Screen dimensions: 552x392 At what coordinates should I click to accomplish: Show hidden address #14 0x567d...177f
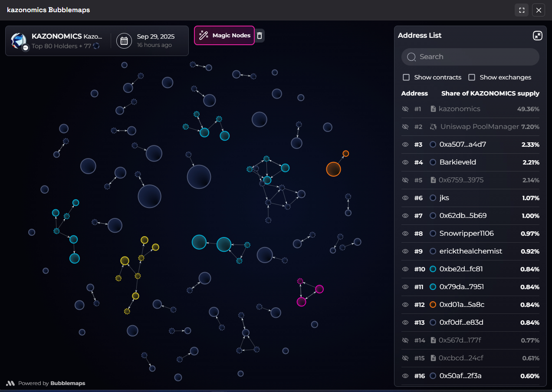(x=406, y=340)
